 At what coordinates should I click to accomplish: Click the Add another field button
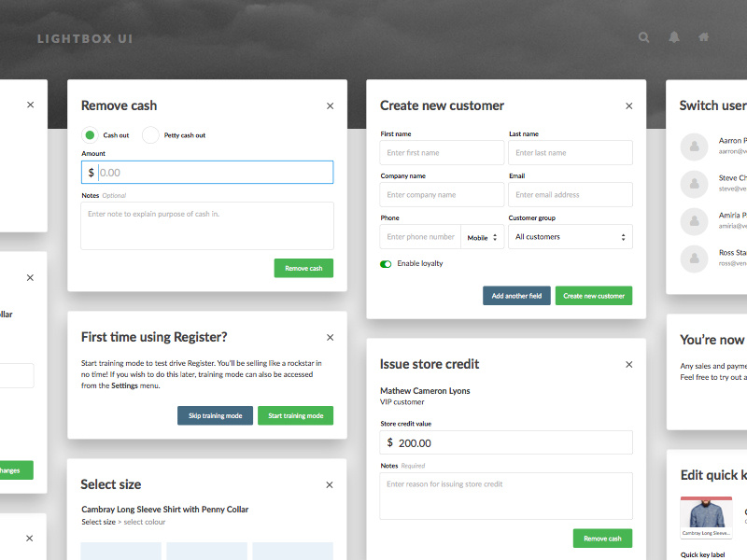515,295
